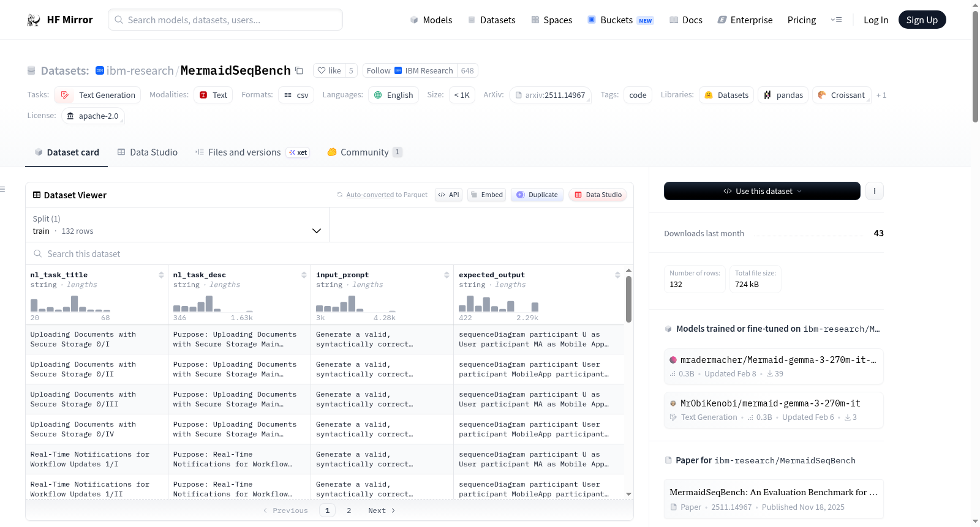Open the ibm-research organization link
980x527 pixels.
(x=140, y=70)
